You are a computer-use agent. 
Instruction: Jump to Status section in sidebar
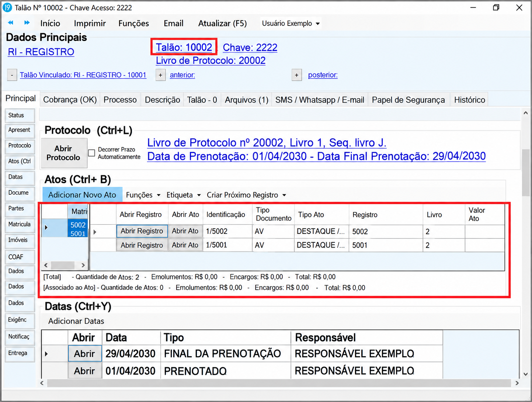pyautogui.click(x=20, y=115)
